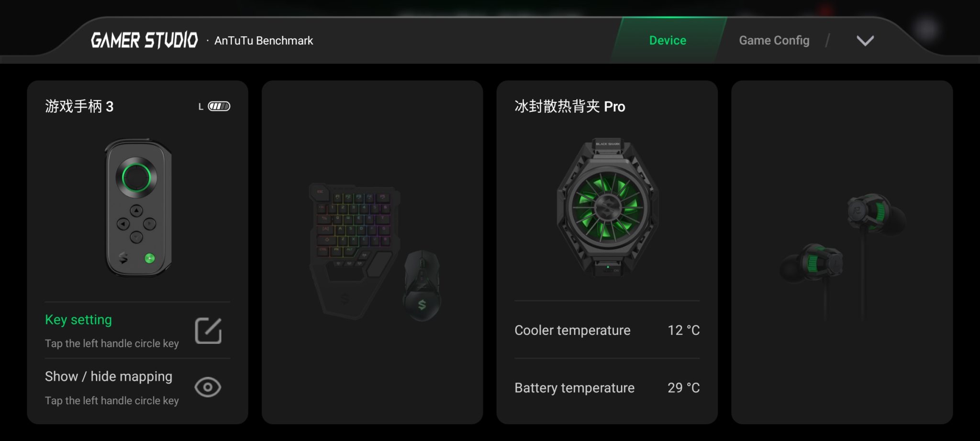Select the keyboard and mouse device card
Image resolution: width=980 pixels, height=441 pixels.
372,252
